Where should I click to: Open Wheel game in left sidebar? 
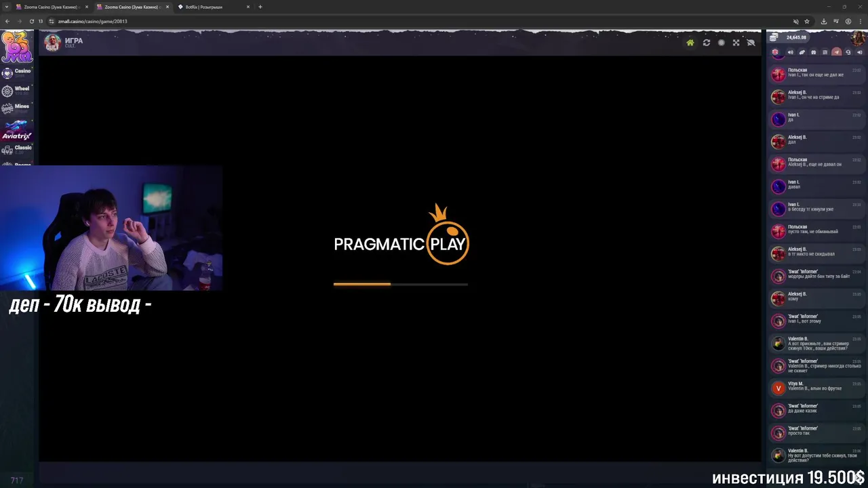pyautogui.click(x=16, y=90)
